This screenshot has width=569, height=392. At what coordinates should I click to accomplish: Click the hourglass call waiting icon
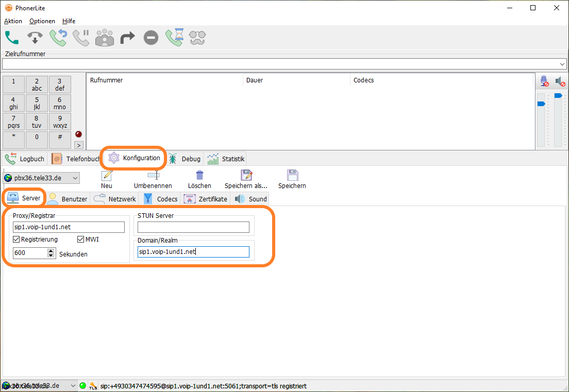[175, 38]
